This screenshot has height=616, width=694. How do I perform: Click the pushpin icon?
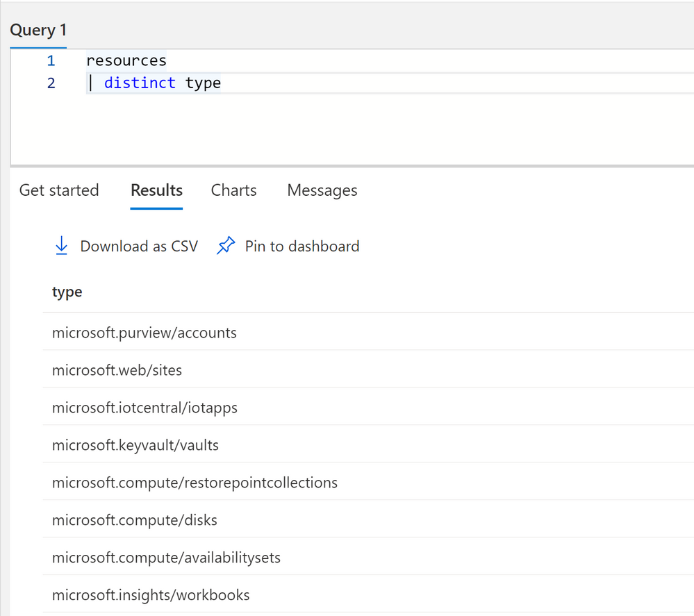tap(226, 246)
